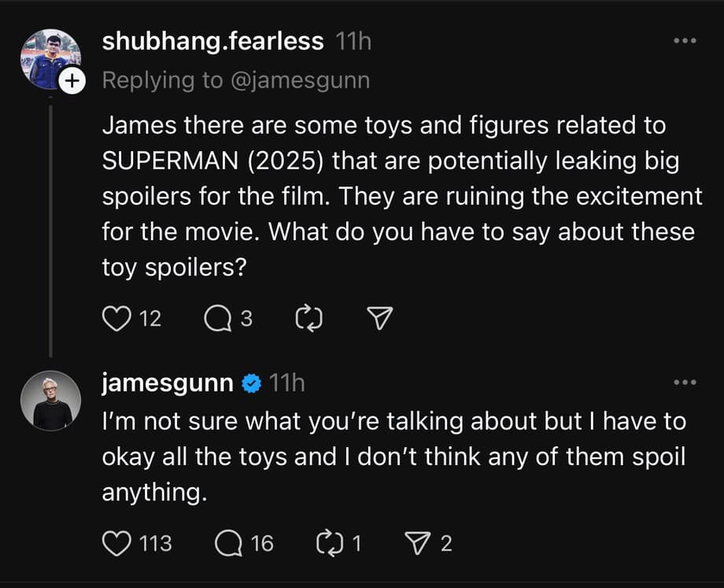Open jamesgunn profile from username
Screen dimensions: 724x588
coord(168,383)
